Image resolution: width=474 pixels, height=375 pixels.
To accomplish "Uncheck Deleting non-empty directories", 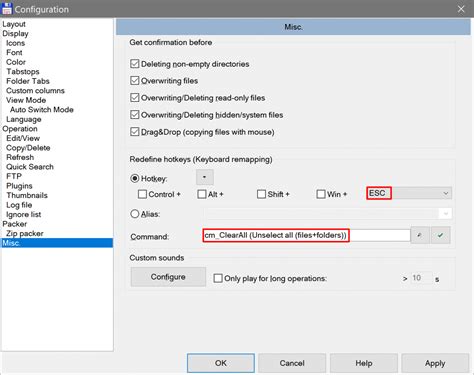I will [x=135, y=64].
